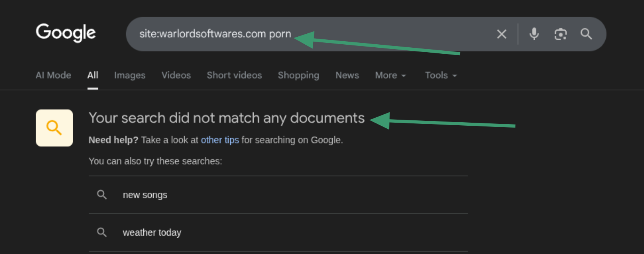The height and width of the screenshot is (254, 644).
Task: Open search by image camera icon
Action: 561,34
